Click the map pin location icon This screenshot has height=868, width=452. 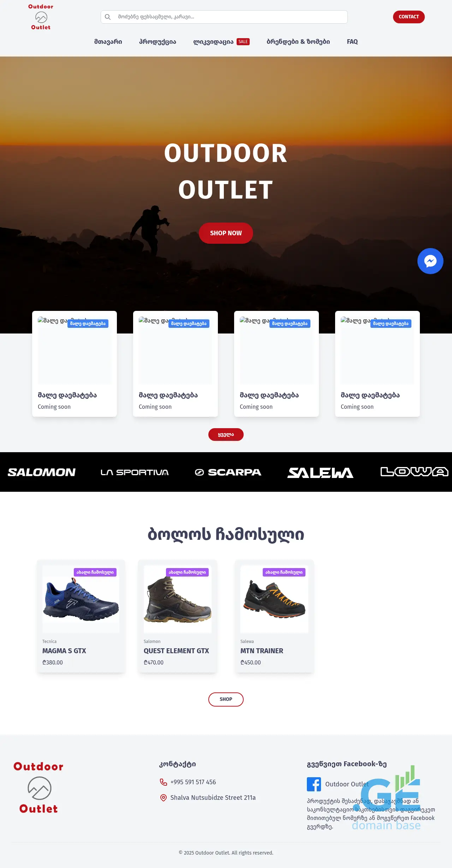pyautogui.click(x=163, y=798)
